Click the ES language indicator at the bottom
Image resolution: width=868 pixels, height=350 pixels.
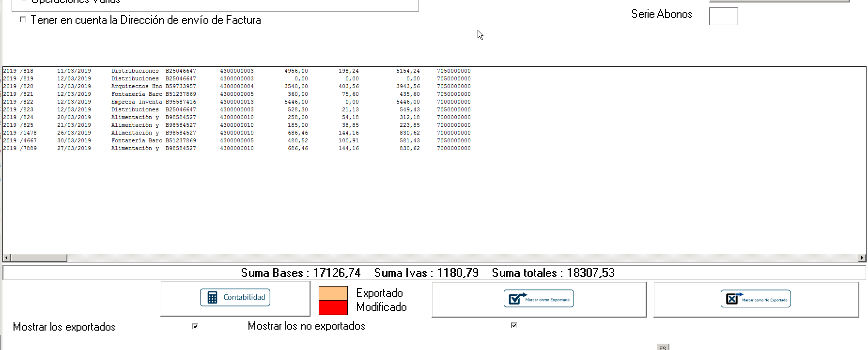[x=663, y=348]
